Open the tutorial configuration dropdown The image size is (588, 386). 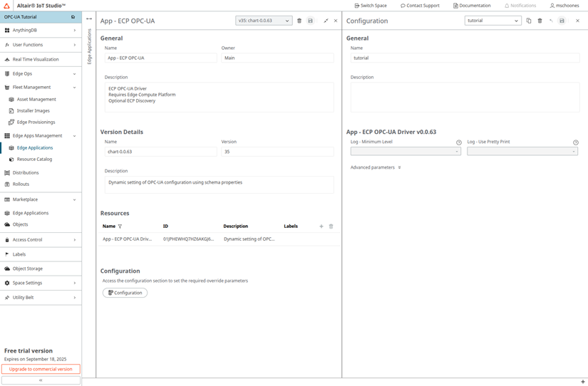tap(492, 21)
